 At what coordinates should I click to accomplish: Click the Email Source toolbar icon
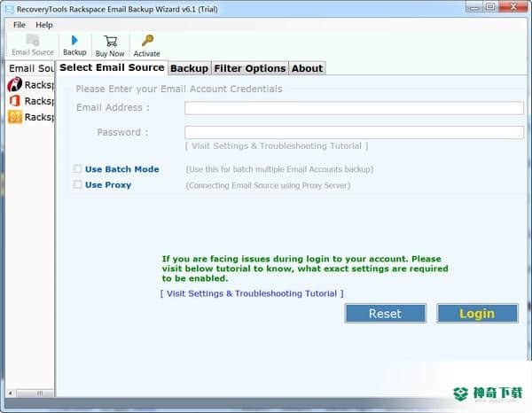33,45
